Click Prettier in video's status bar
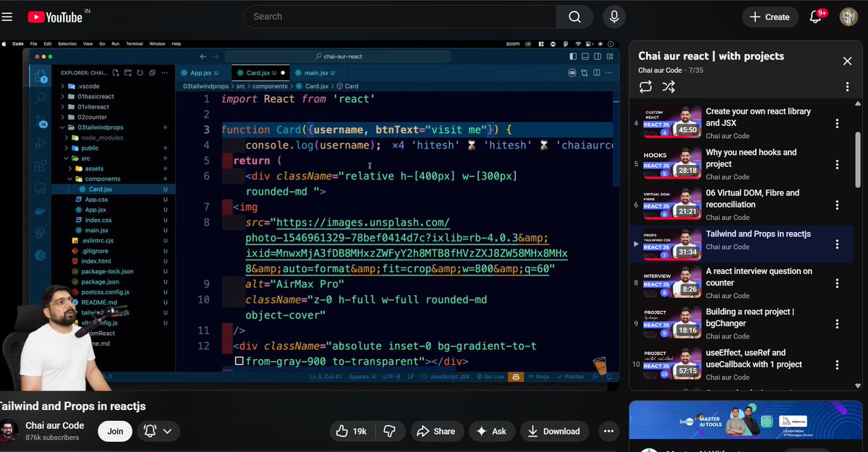This screenshot has height=452, width=868. coord(571,377)
